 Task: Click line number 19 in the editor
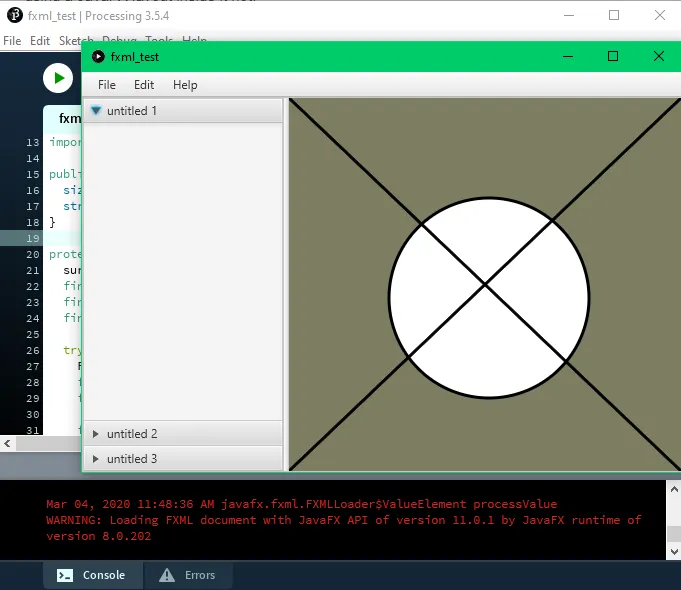click(x=33, y=238)
